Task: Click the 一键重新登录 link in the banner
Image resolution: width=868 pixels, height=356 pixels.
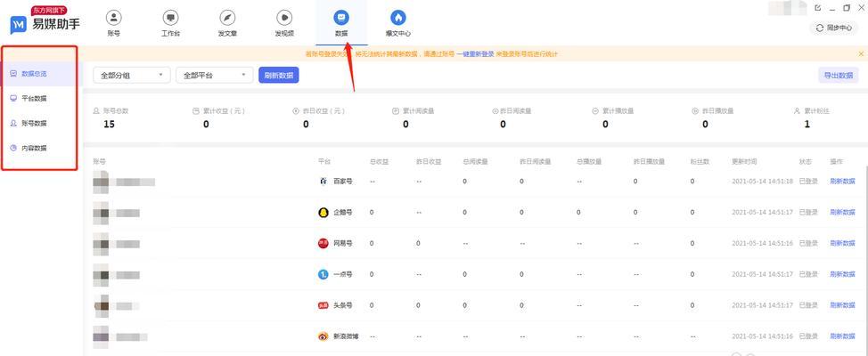Action: [475, 54]
